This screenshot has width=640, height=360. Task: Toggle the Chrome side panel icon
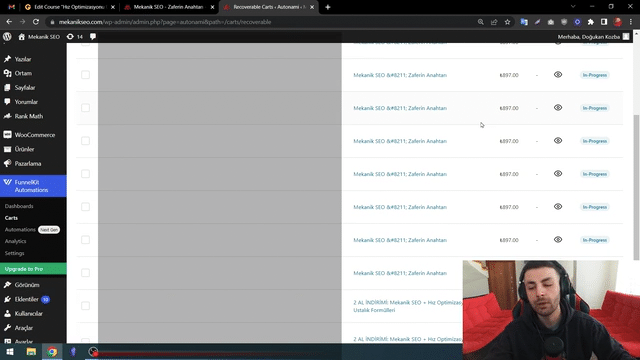click(x=604, y=22)
